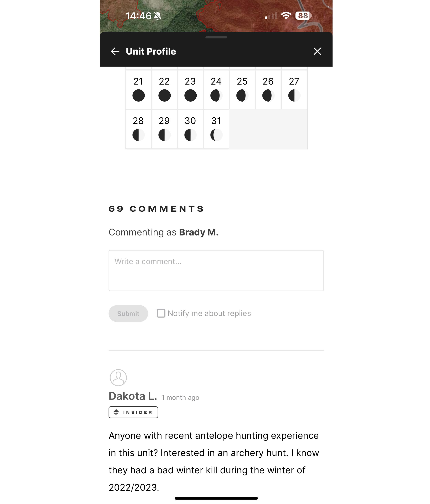Click the Submit comment button

128,313
